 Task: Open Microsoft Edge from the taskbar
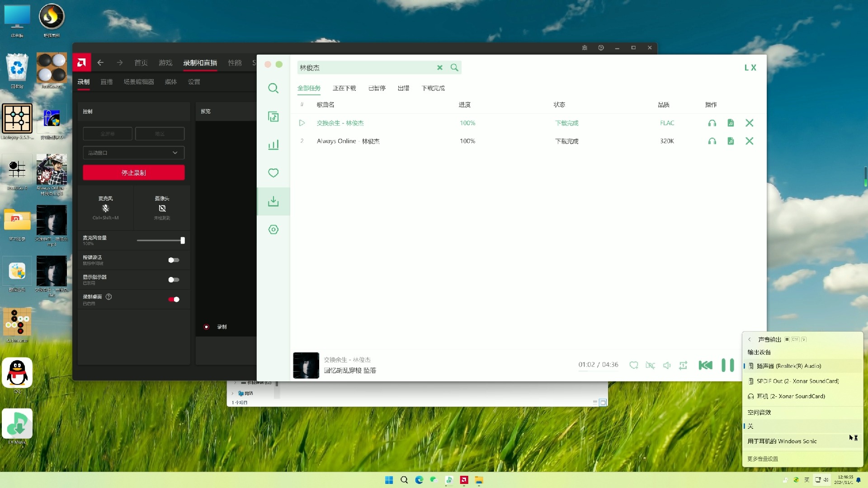[x=419, y=480]
